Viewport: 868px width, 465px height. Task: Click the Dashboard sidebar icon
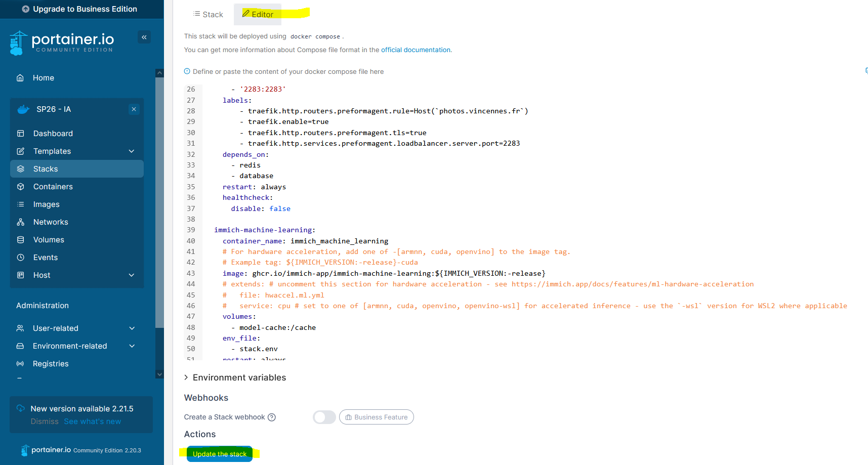click(x=21, y=134)
